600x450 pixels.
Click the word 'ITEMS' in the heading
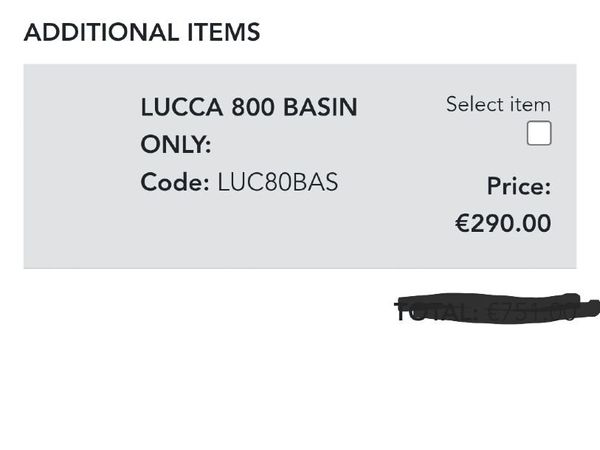pos(225,32)
